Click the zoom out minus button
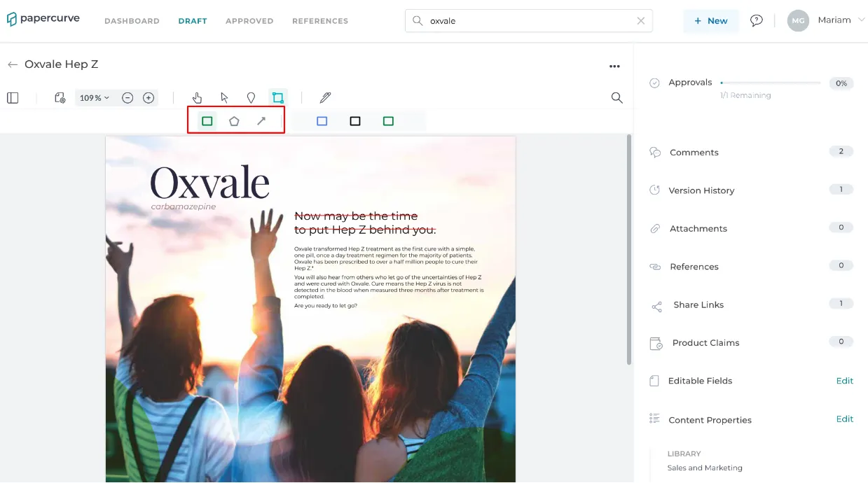This screenshot has height=483, width=868. (x=128, y=98)
